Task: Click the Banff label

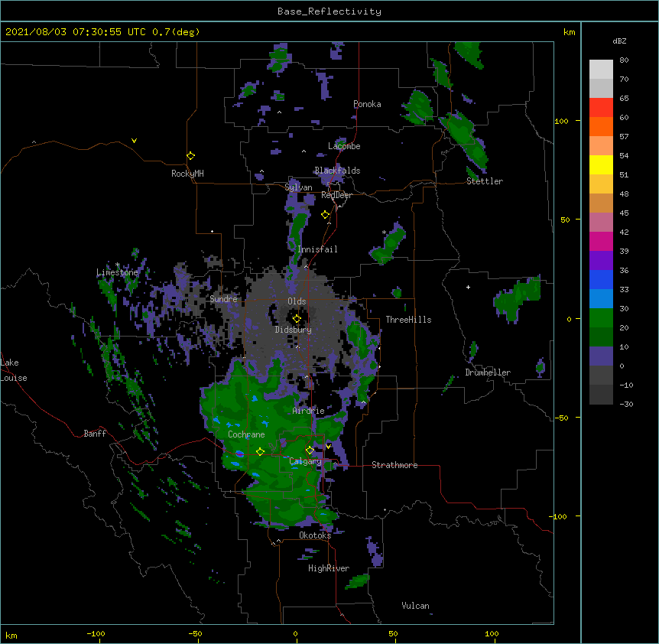Action: point(95,434)
